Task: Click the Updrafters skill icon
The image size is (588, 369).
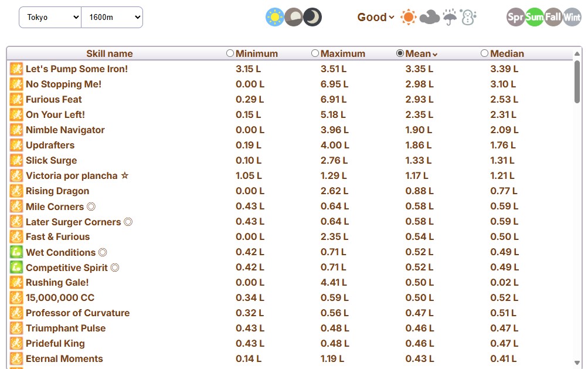Action: (x=16, y=145)
